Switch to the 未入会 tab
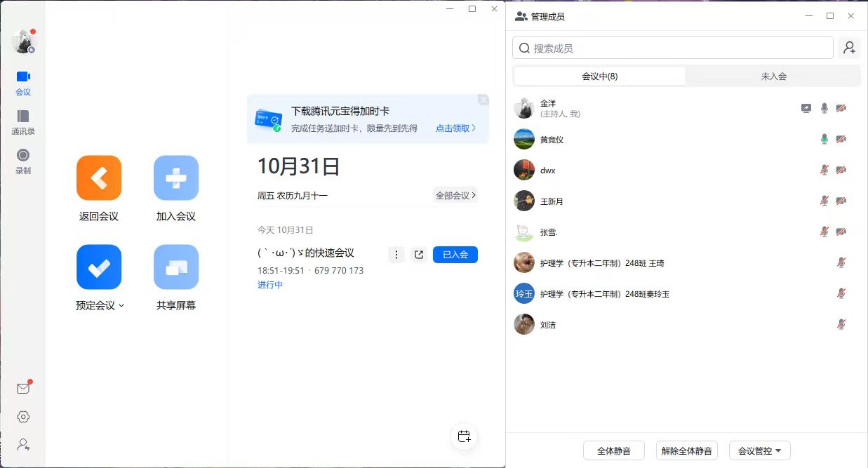 773,76
